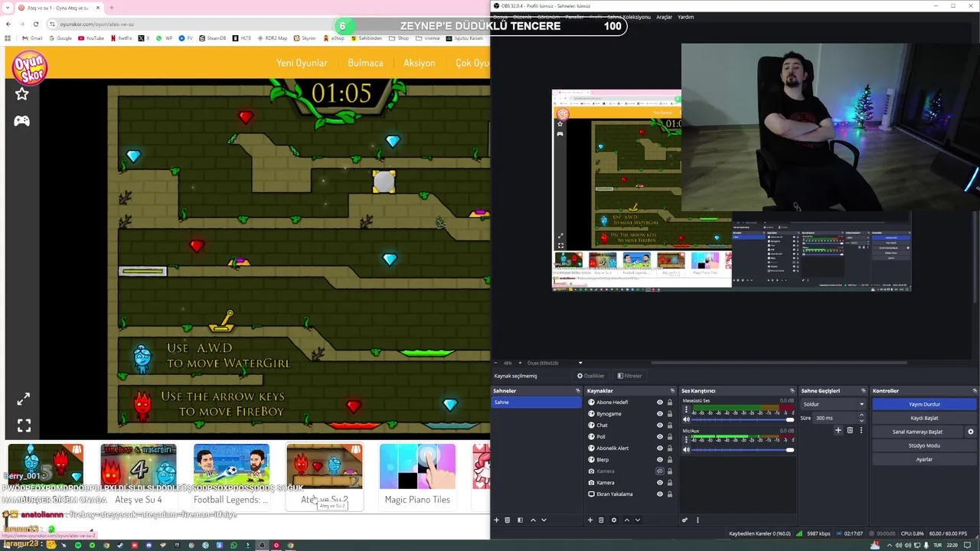This screenshot has height=551, width=980.
Task: Hide the Poll source
Action: (x=659, y=437)
